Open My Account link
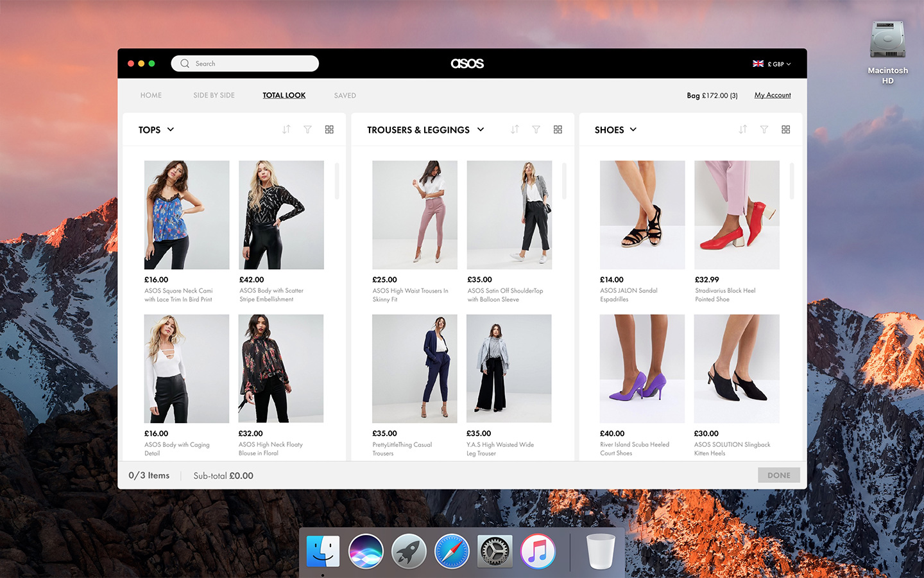Screen dimensions: 924x578 (x=773, y=95)
